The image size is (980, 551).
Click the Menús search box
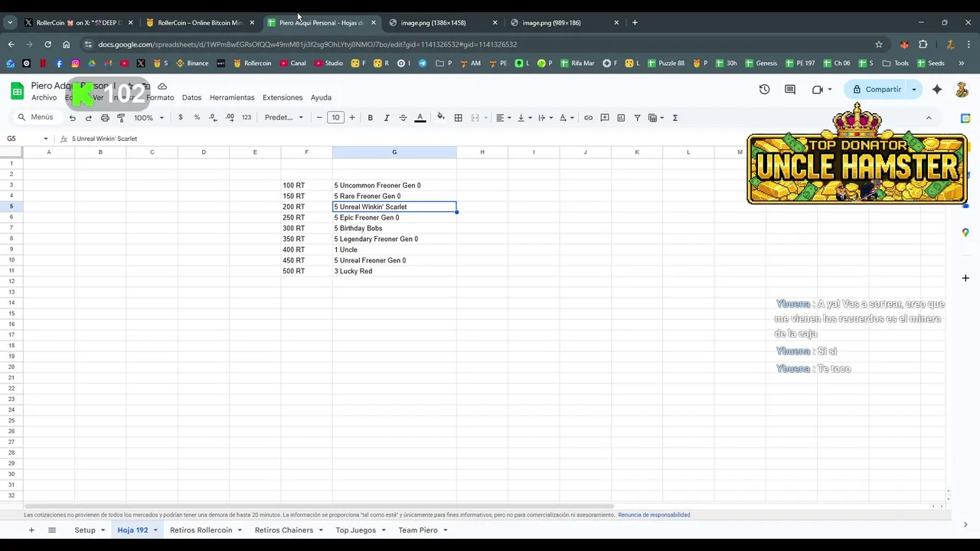point(35,117)
